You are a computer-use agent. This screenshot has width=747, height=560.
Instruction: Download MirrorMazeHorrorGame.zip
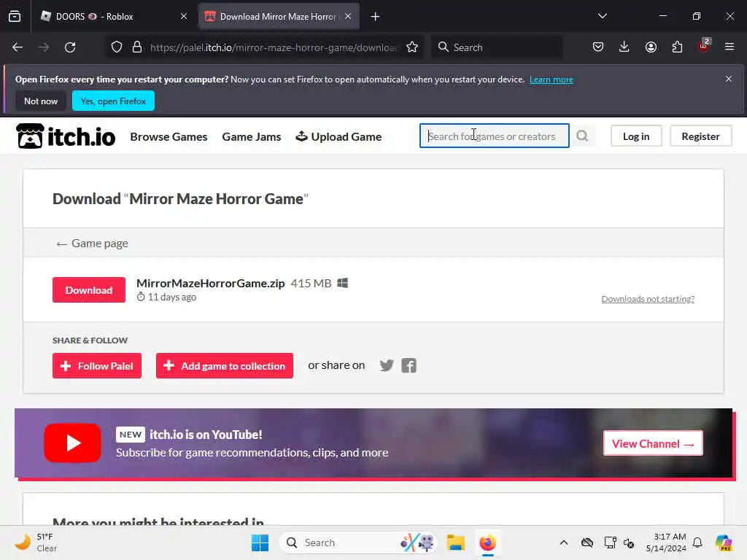89,290
